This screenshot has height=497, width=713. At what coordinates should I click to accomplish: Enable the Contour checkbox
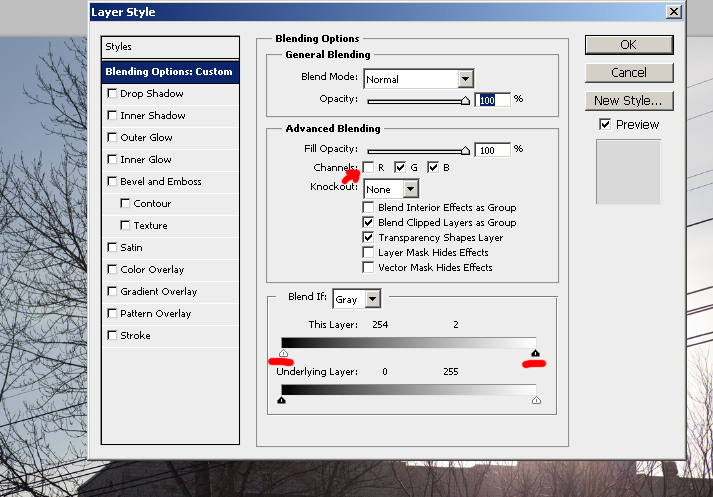[125, 203]
